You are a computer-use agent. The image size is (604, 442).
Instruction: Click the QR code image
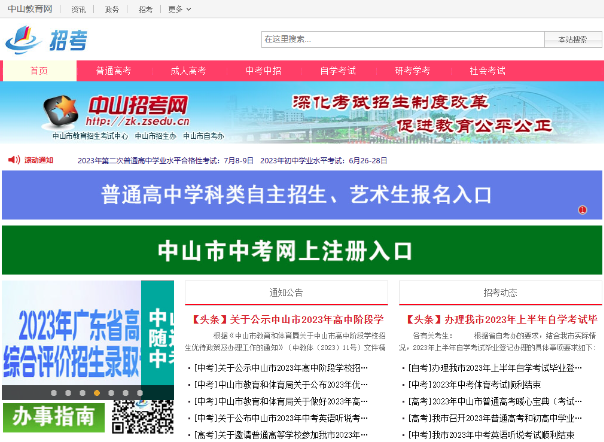(143, 417)
